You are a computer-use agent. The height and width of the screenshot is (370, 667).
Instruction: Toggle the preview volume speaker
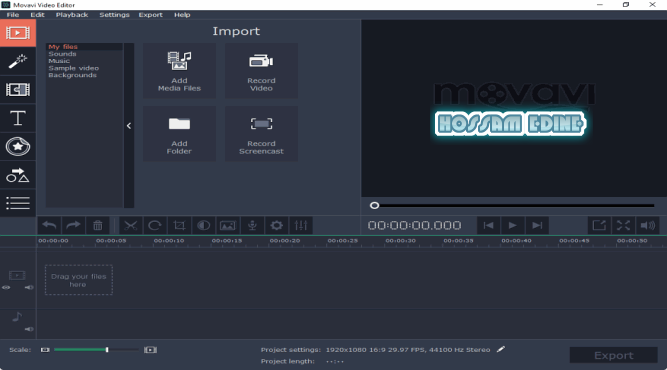647,225
